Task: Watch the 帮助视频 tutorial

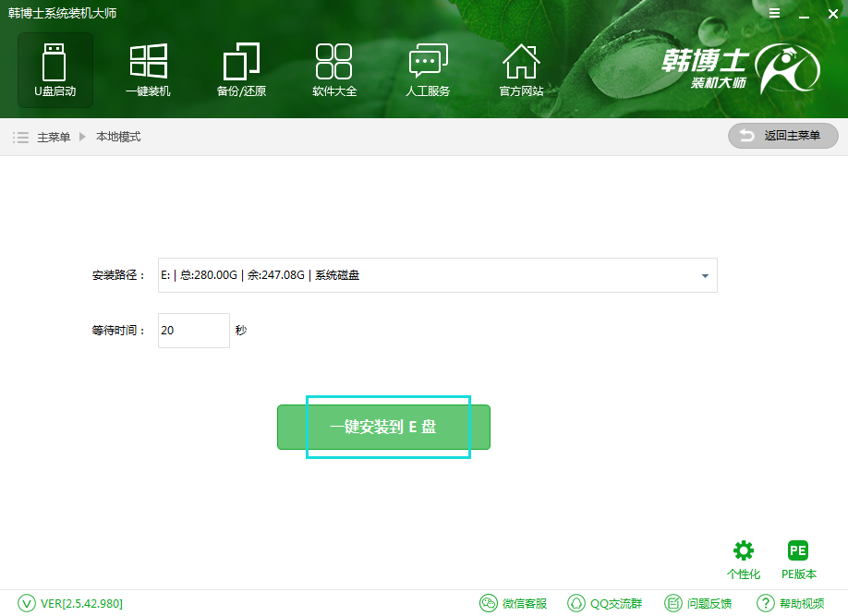Action: (x=790, y=603)
